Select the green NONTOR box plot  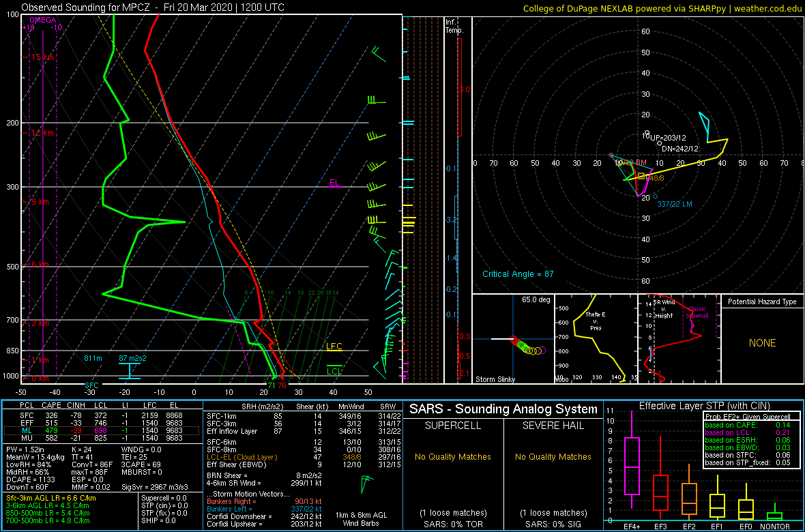tap(775, 512)
